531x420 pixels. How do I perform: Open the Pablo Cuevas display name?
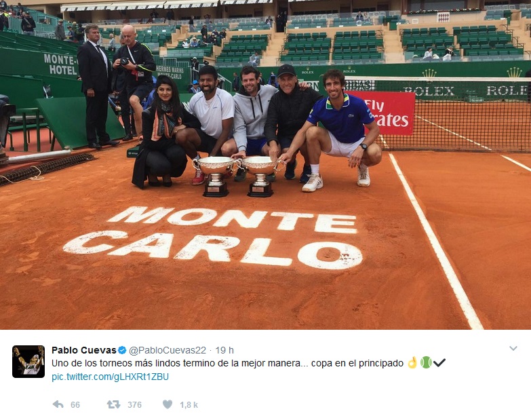point(84,350)
